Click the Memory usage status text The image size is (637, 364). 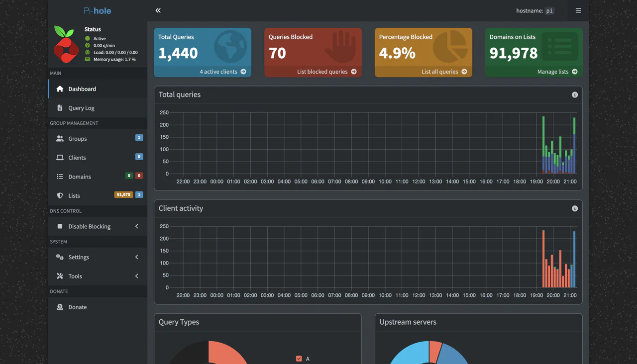114,59
